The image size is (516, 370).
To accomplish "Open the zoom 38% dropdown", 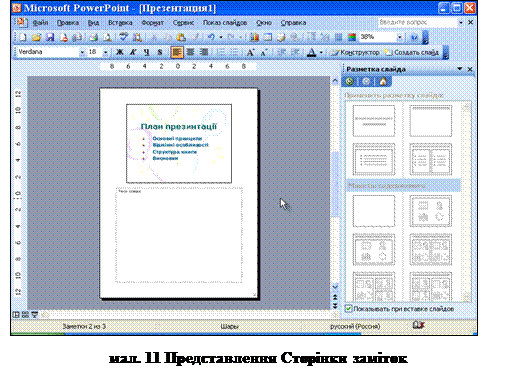I will pos(399,37).
